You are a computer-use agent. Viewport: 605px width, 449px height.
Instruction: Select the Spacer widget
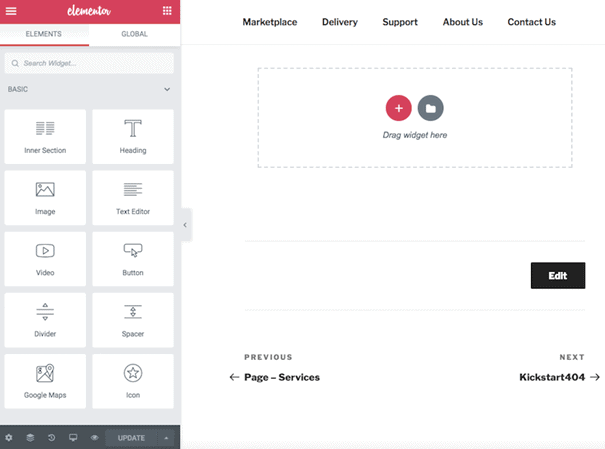click(133, 320)
